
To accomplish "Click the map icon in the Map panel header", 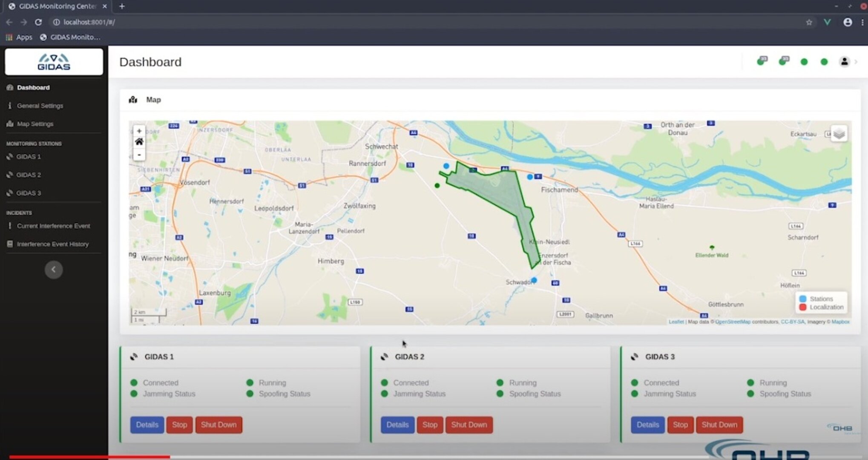I will (x=133, y=100).
